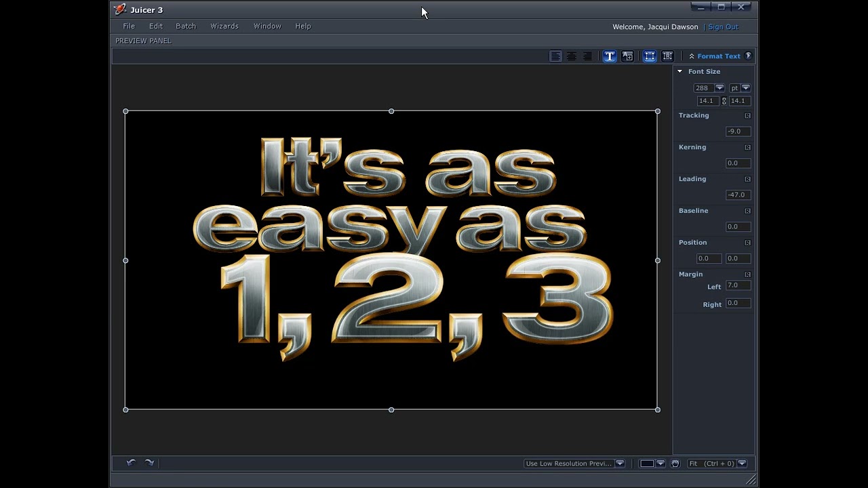Collapse the Format Text panel chevrons
Image resolution: width=868 pixels, height=488 pixels.
(x=692, y=56)
